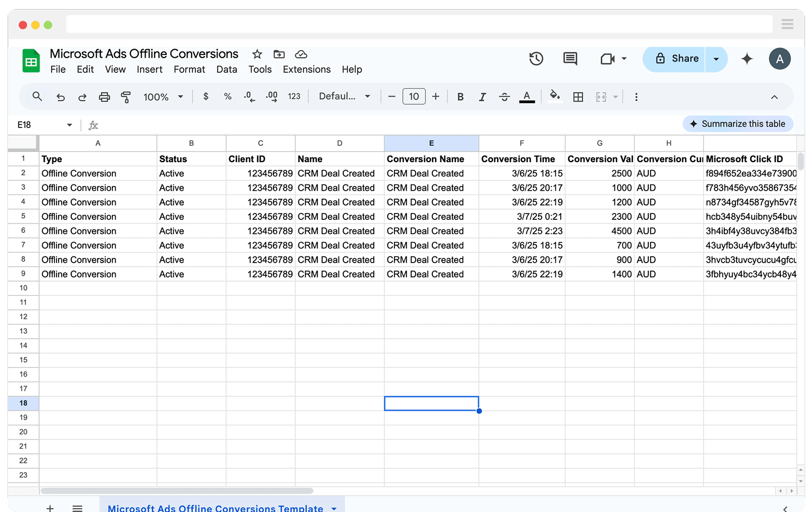
Task: Open the View menu
Action: click(115, 70)
